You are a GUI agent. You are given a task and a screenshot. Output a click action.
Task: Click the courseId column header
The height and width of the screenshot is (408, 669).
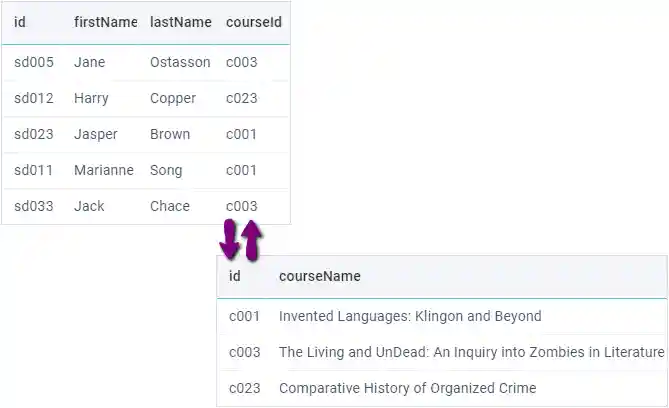point(254,22)
